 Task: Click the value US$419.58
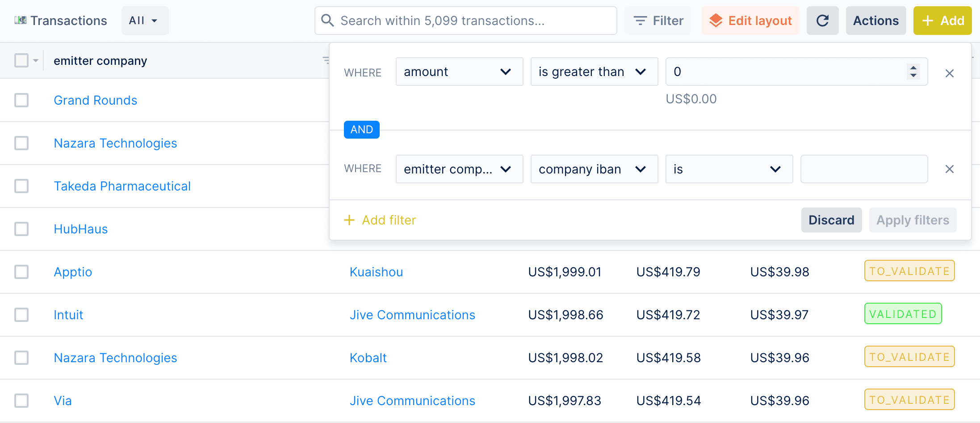[668, 358]
